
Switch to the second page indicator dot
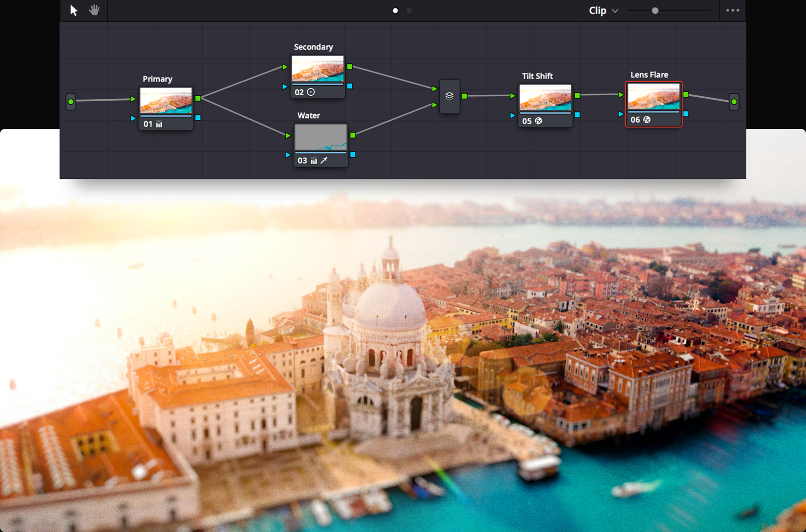[x=409, y=10]
